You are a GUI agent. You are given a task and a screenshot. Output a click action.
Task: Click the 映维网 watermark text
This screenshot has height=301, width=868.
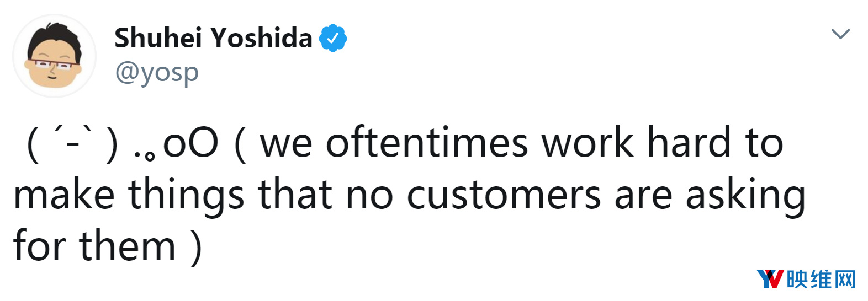pyautogui.click(x=821, y=279)
